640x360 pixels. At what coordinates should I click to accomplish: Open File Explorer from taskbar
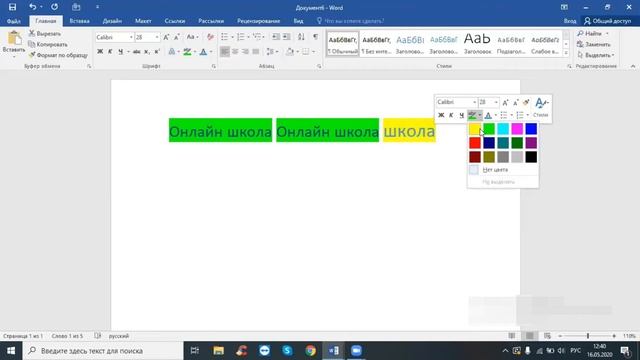tap(218, 351)
